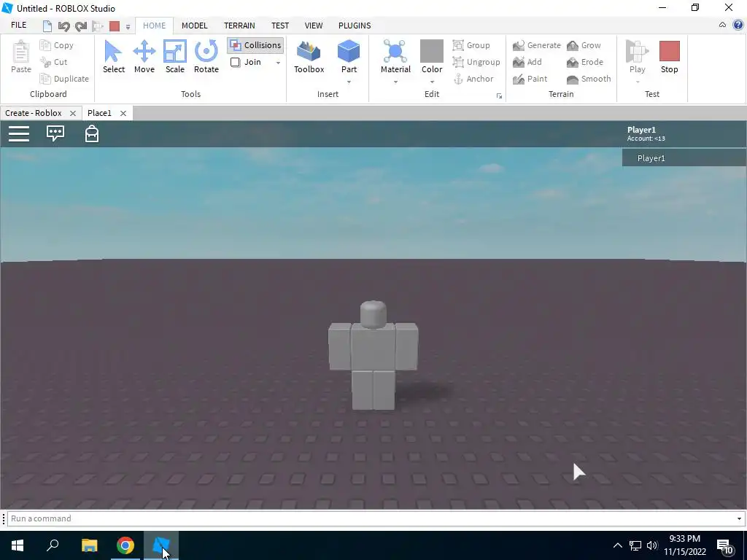The width and height of the screenshot is (747, 560).
Task: Switch to the Create - Roblox document tab
Action: click(x=34, y=113)
